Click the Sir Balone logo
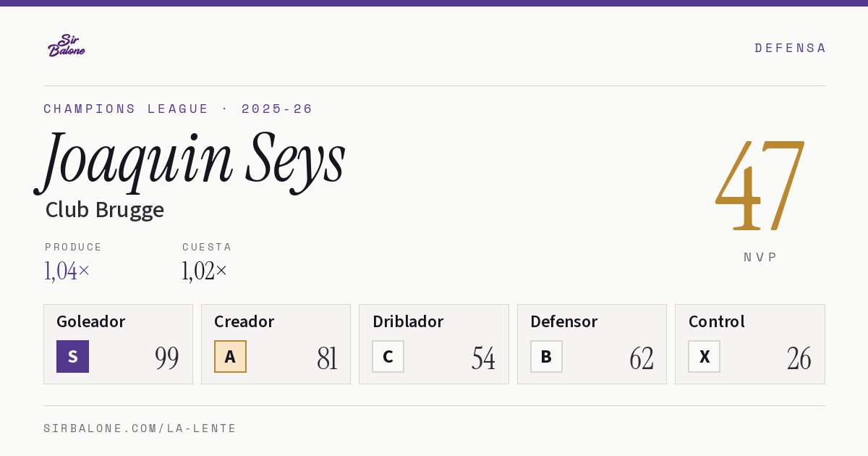This screenshot has height=456, width=868. [67, 45]
